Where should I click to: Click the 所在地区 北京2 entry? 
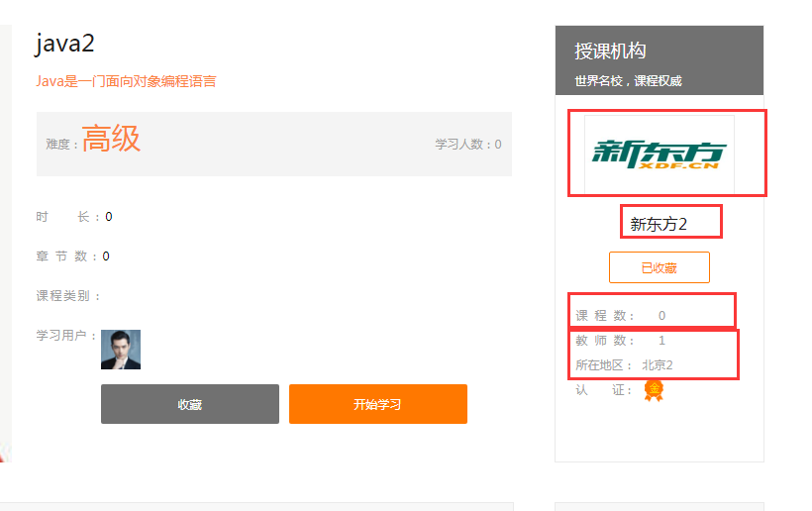pyautogui.click(x=624, y=365)
